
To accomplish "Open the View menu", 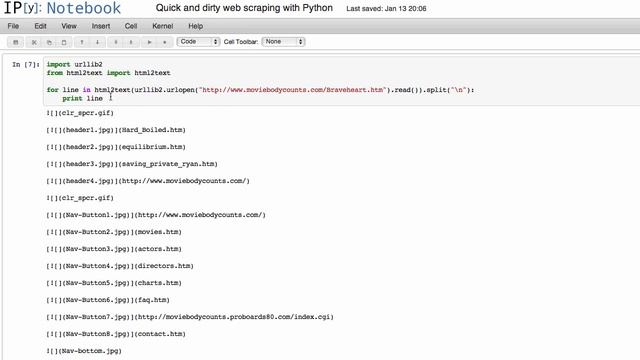I will pos(69,26).
